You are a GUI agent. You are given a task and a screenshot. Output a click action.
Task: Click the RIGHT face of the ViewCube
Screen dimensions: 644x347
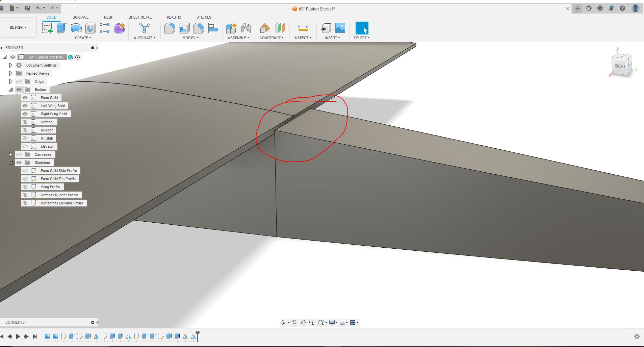tap(620, 66)
